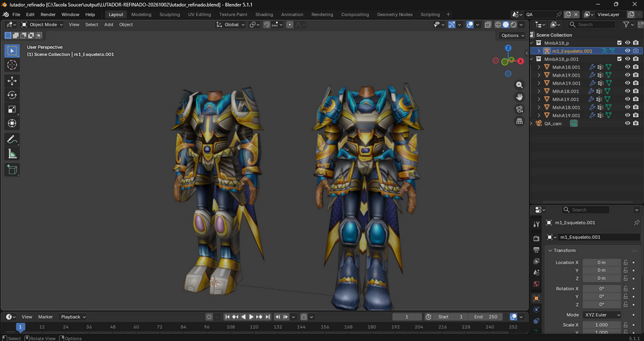Jump to the last frame
This screenshot has height=341, width=644.
pyautogui.click(x=267, y=317)
